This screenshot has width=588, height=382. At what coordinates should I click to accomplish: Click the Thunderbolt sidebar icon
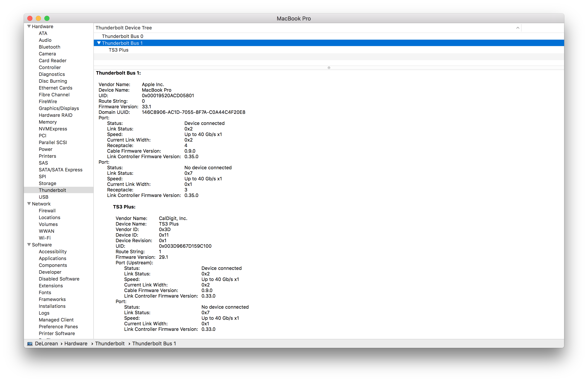[51, 190]
